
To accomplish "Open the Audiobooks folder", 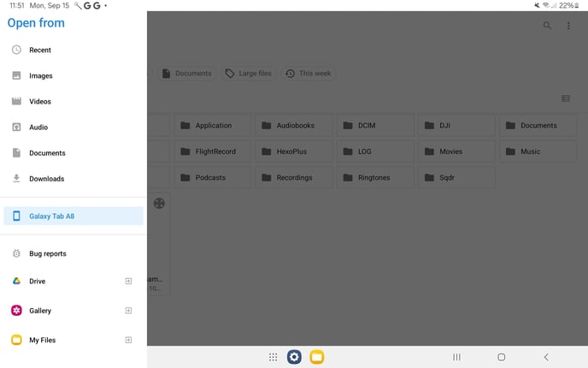I will click(294, 126).
